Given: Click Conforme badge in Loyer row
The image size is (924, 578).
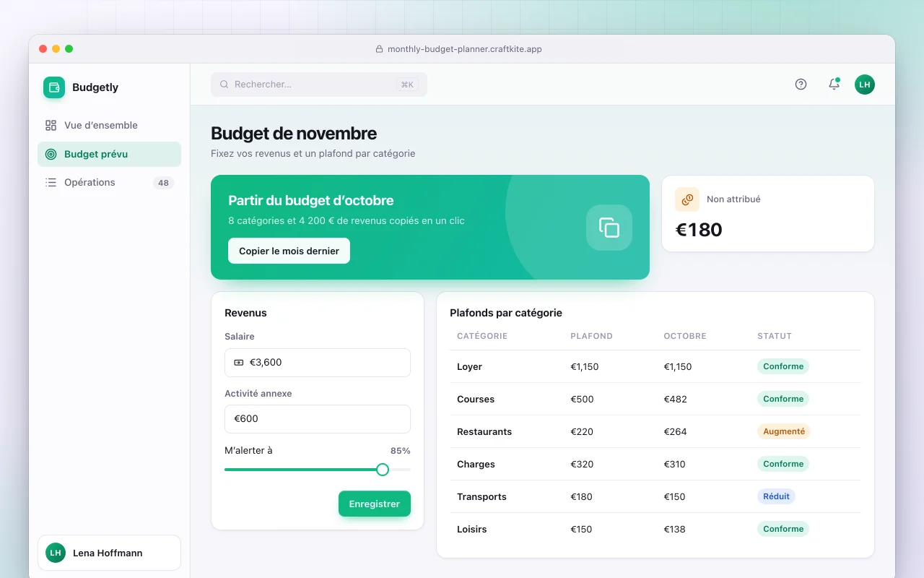Looking at the screenshot, I should tap(783, 366).
